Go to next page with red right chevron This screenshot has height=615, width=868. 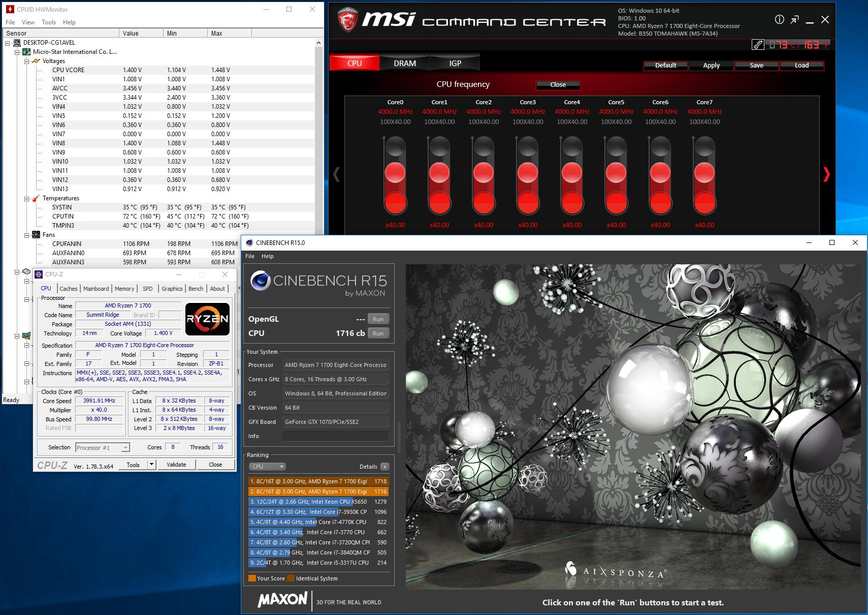point(826,174)
